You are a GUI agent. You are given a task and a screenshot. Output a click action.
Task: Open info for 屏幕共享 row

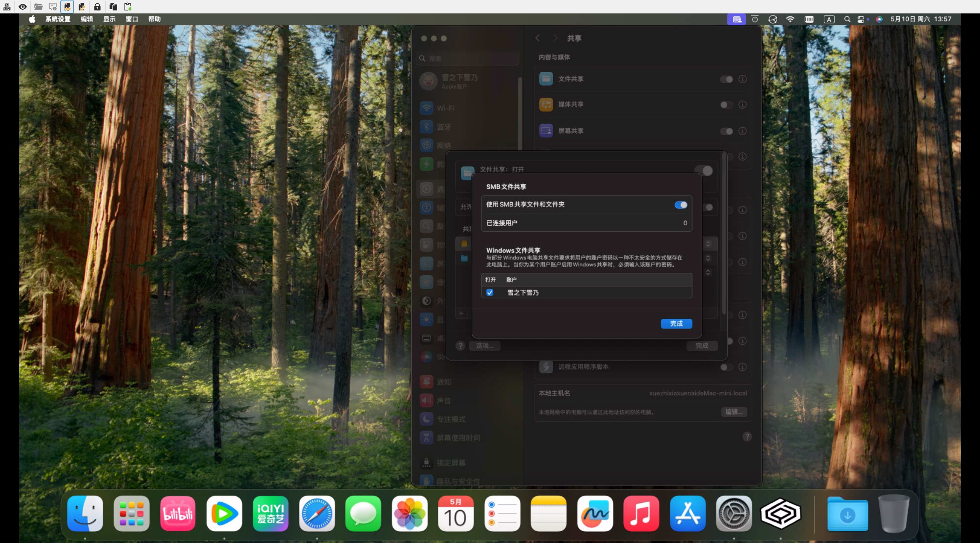(742, 131)
